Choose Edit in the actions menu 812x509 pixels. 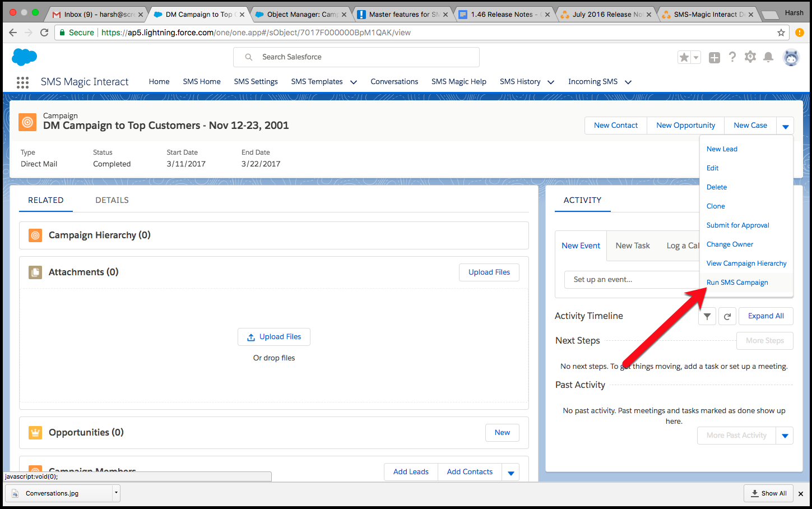tap(712, 168)
